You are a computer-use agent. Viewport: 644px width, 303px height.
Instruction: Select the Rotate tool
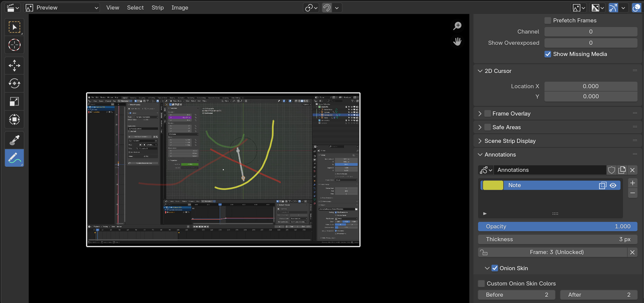point(14,83)
